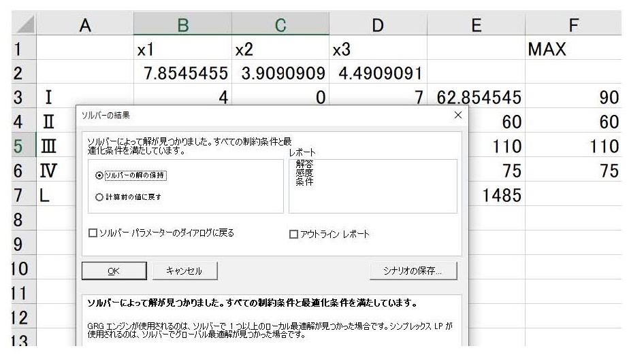Select column B header

(182, 26)
